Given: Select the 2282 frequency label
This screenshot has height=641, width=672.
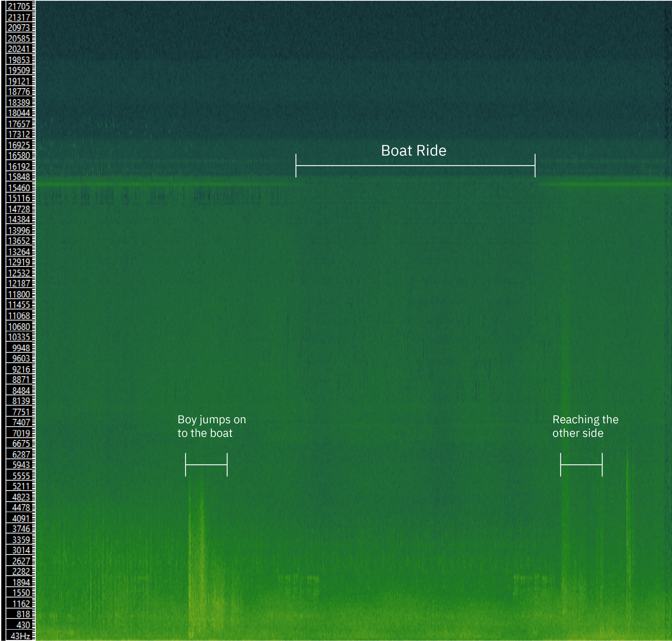Looking at the screenshot, I should point(21,571).
